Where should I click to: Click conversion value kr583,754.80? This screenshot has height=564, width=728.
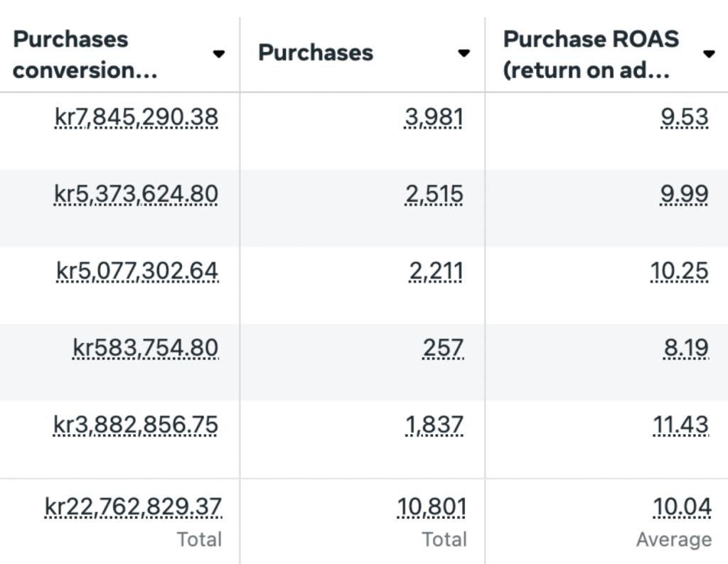tap(145, 348)
